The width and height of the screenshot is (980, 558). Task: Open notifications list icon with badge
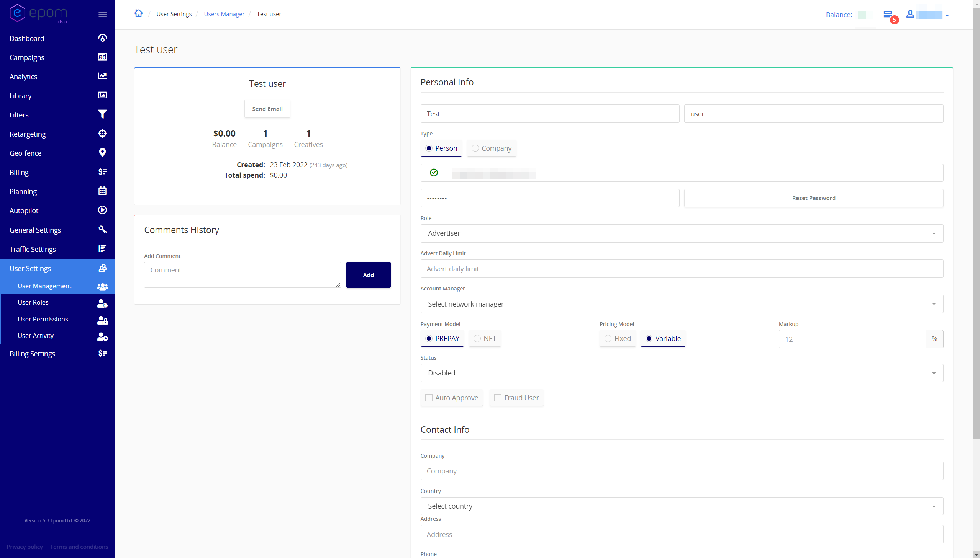pyautogui.click(x=888, y=15)
